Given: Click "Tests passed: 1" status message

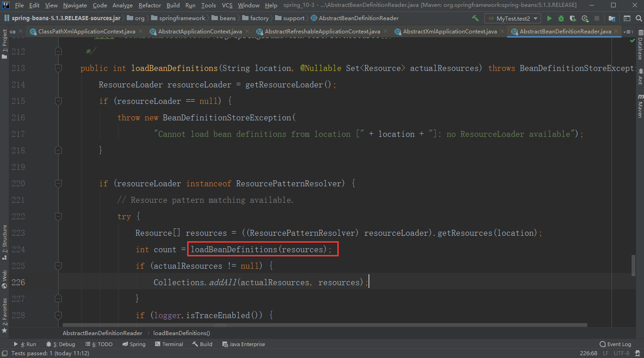Looking at the screenshot, I should click(x=50, y=353).
